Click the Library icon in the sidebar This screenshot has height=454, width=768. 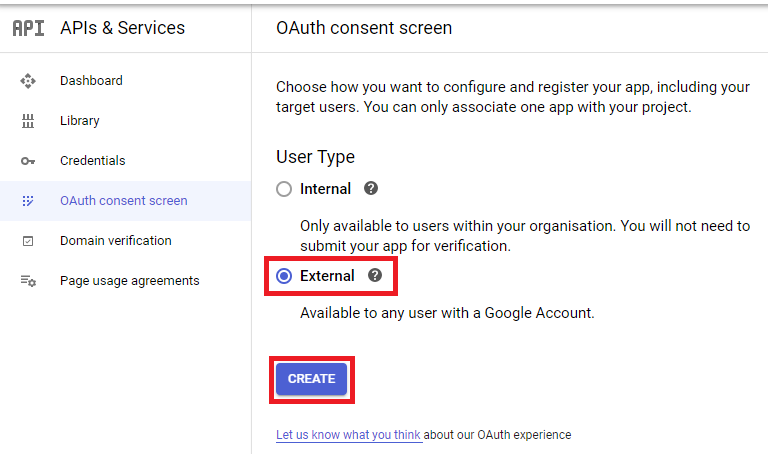click(x=28, y=121)
